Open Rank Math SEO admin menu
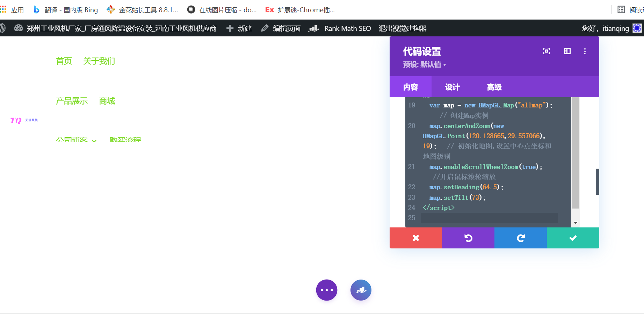 coord(348,28)
